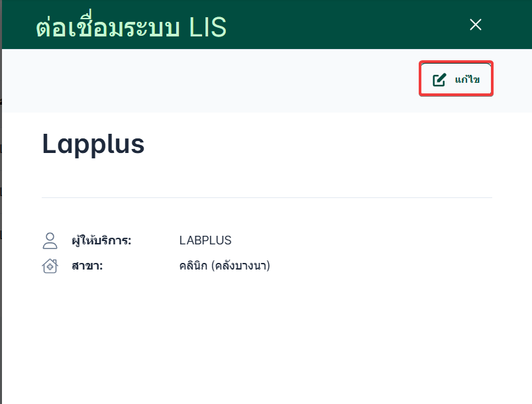Close the LIS connection dialog

475,25
